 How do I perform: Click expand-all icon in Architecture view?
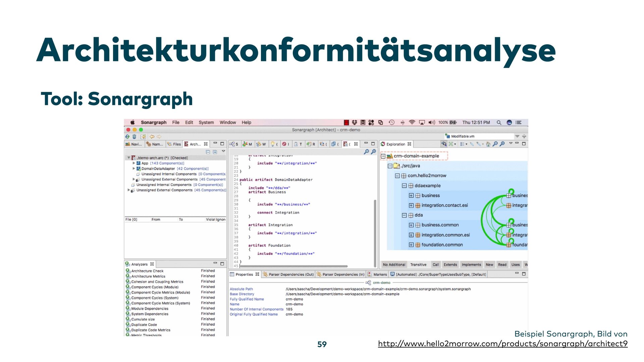[x=215, y=152]
